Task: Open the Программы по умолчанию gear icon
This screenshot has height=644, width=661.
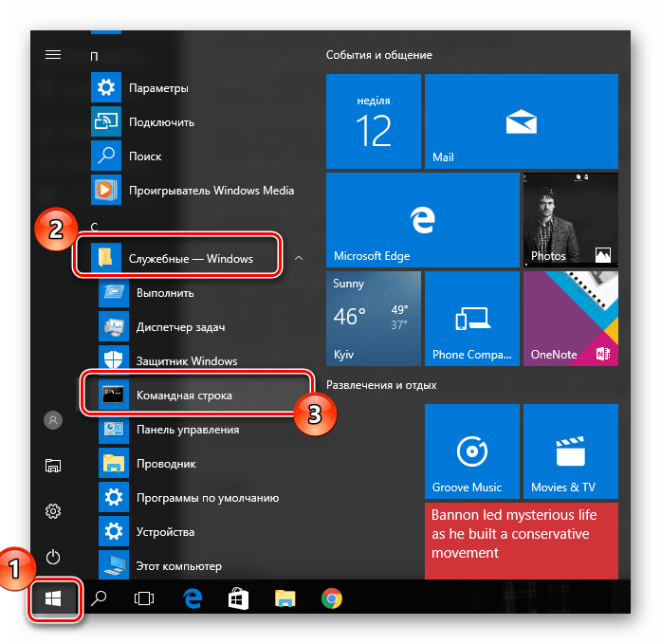Action: click(x=114, y=497)
